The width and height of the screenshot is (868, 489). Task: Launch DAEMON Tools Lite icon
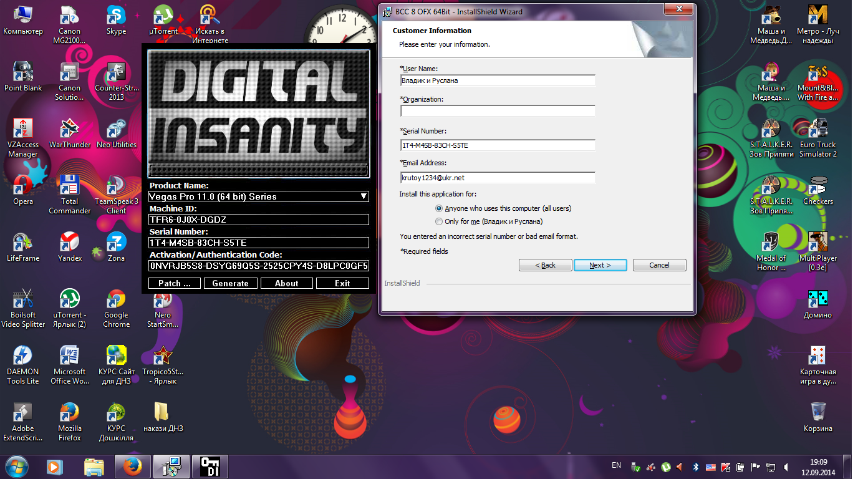click(23, 366)
